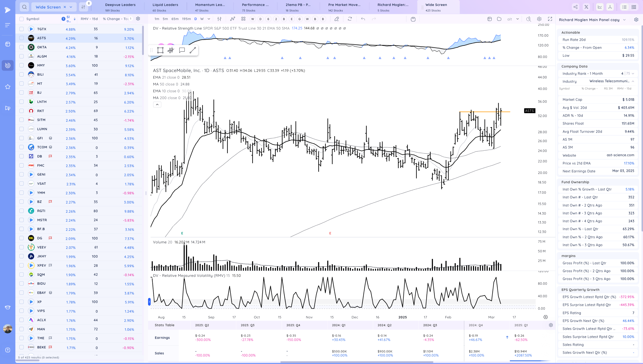Select the eraser drawing tool
The image size is (643, 364).
337,19
